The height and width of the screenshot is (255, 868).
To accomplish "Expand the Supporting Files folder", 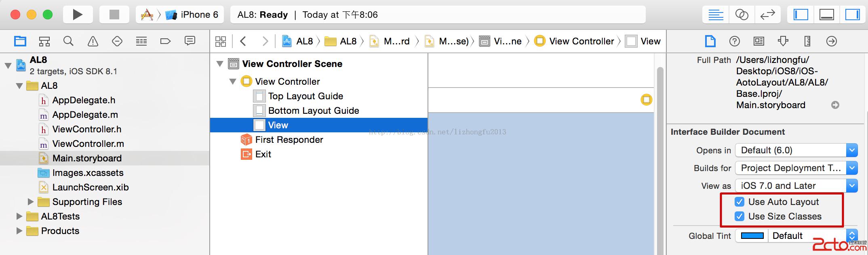I will 31,202.
